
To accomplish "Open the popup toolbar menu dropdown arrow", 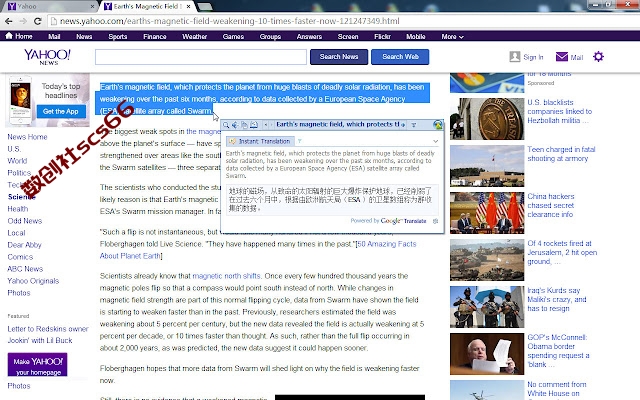I will (413, 125).
